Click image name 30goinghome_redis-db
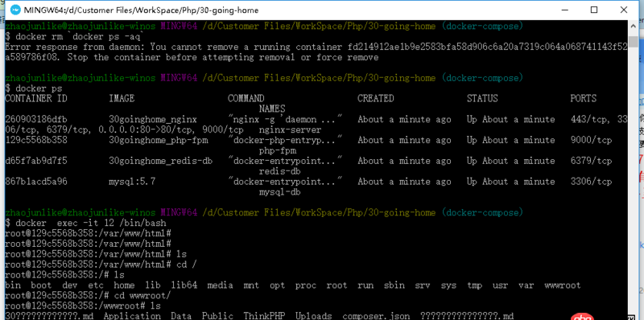This screenshot has width=644, height=320. click(160, 162)
